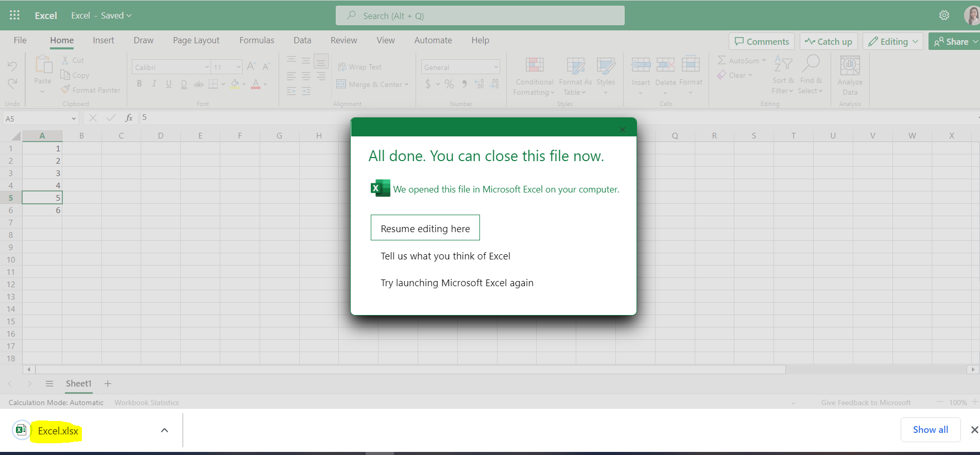Click Tell us what you think of Excel
980x455 pixels.
click(445, 256)
